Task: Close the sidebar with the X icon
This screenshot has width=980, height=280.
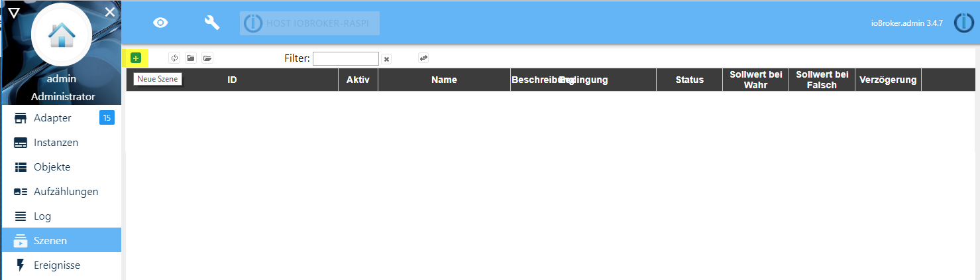Action: pos(110,12)
